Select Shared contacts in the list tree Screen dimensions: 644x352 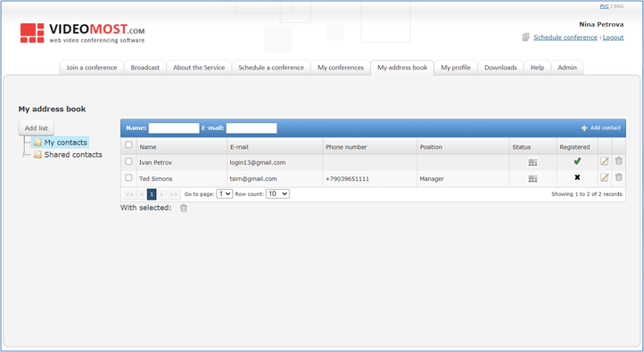[73, 155]
